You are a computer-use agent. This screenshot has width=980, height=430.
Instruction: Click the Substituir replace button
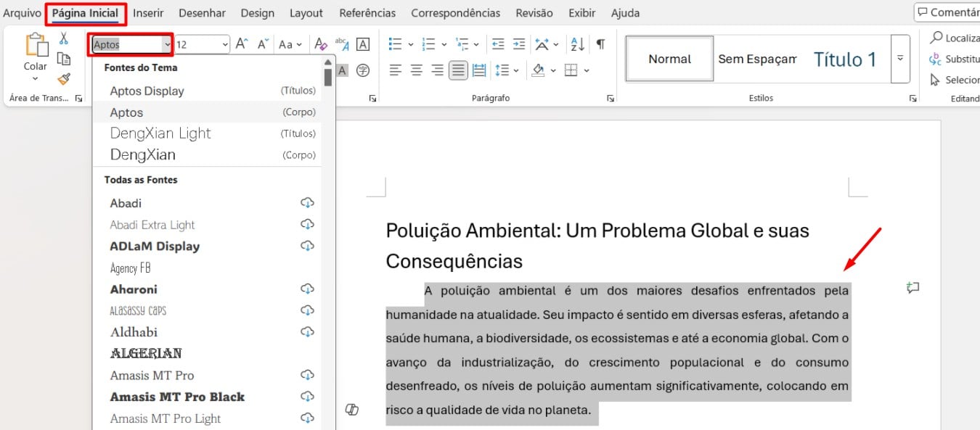pyautogui.click(x=955, y=59)
